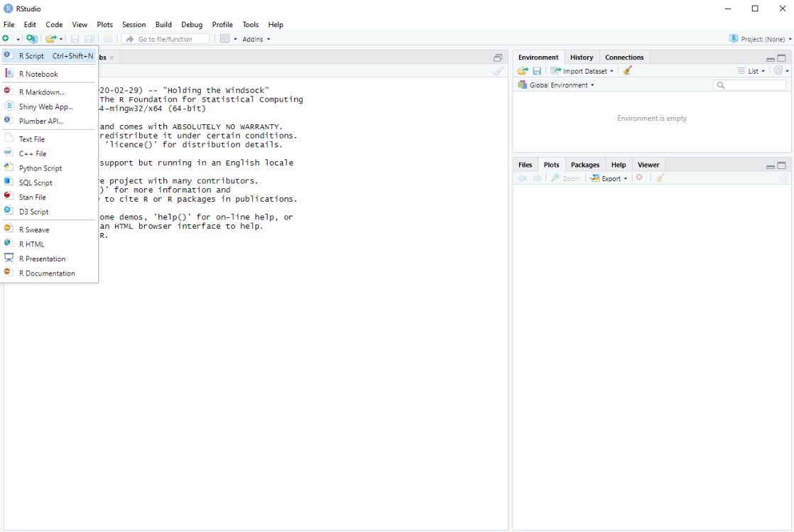Click the green plus New File icon

6,39
